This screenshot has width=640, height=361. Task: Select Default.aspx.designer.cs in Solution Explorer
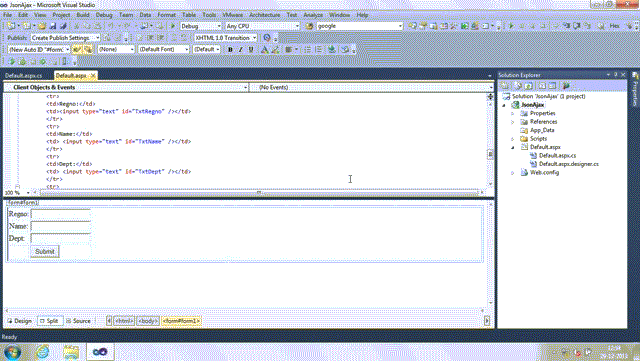[569, 164]
